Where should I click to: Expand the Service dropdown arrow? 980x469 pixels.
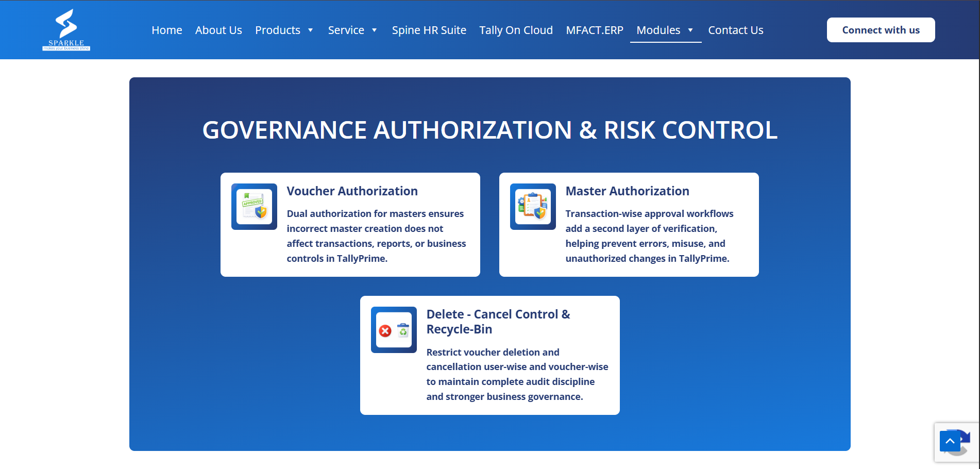tap(375, 30)
